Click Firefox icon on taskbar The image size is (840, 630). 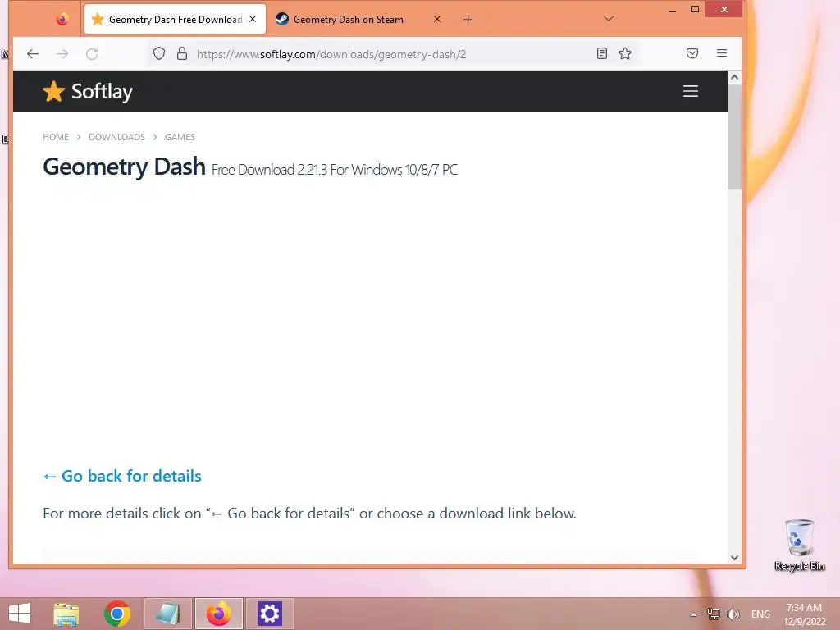pos(218,614)
